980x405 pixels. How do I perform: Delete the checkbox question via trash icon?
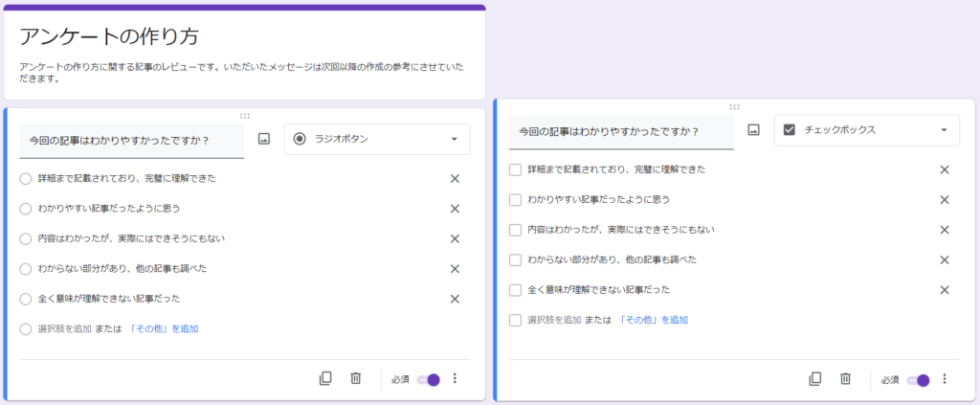pyautogui.click(x=846, y=378)
